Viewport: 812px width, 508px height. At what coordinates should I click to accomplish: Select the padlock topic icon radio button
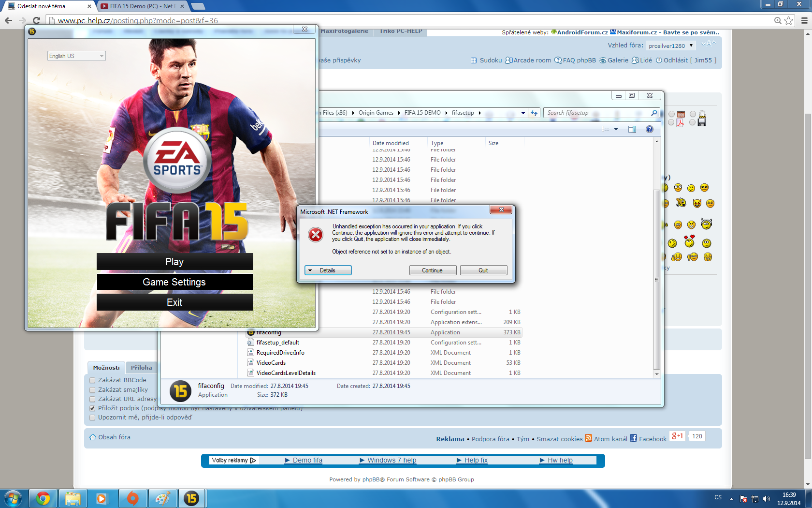[693, 114]
